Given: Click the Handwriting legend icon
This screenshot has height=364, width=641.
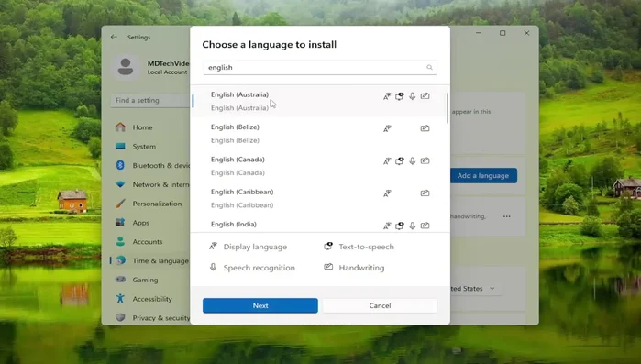Looking at the screenshot, I should coord(328,267).
